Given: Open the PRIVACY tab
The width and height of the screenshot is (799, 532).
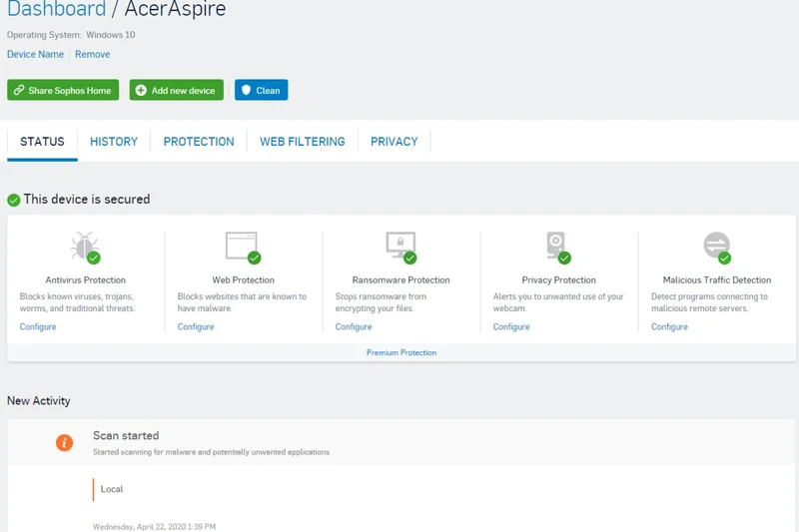Looking at the screenshot, I should tap(394, 142).
